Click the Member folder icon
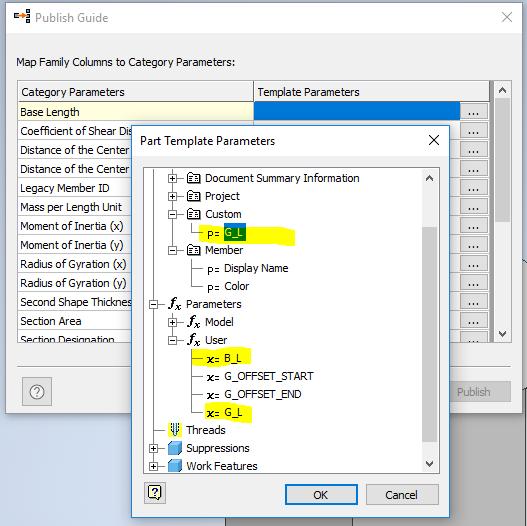The height and width of the screenshot is (526, 527). click(194, 250)
